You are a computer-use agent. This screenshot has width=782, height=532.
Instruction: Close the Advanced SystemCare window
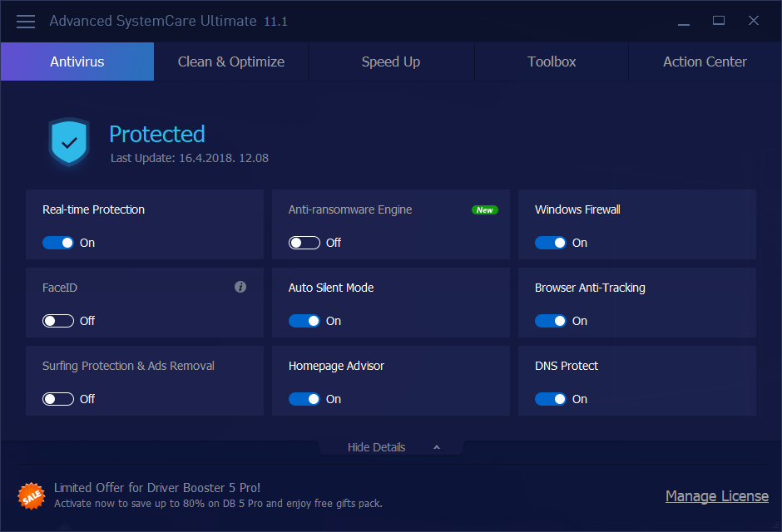pos(754,21)
